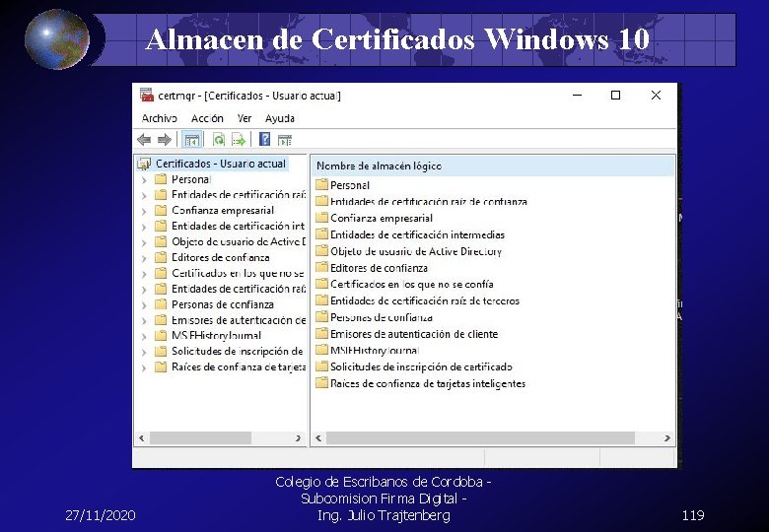
Task: Click the show/hide action pane icon
Action: coord(285,140)
